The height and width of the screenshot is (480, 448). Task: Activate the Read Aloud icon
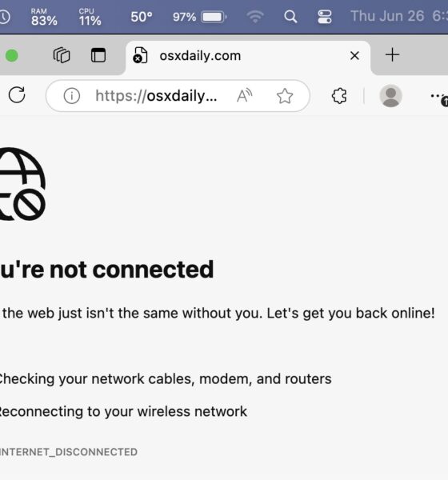click(x=244, y=95)
